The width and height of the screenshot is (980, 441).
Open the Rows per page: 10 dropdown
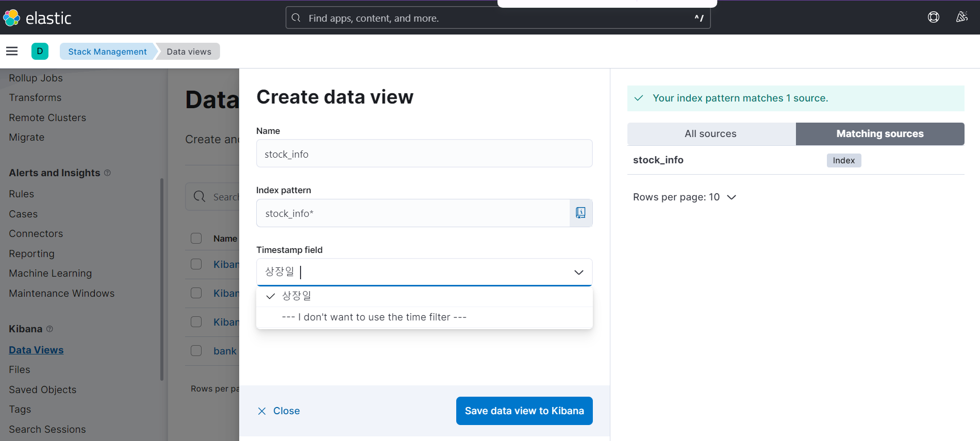coord(685,197)
